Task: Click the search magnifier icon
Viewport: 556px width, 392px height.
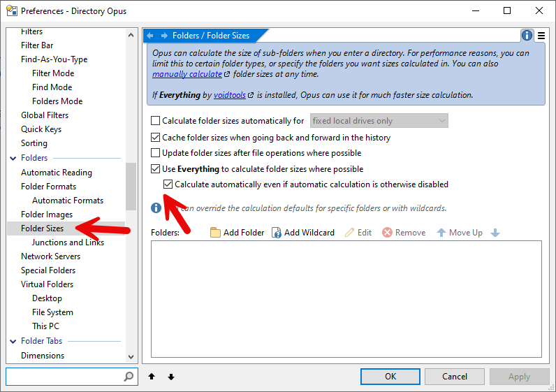Action: tap(129, 377)
